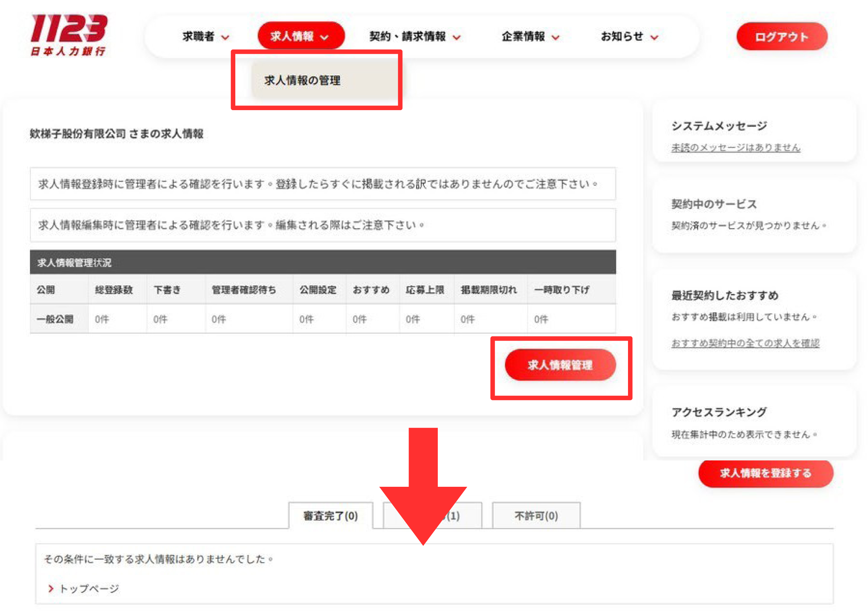Click the 1123 日本人力銀行 logo
The width and height of the screenshot is (868, 611).
pos(69,35)
